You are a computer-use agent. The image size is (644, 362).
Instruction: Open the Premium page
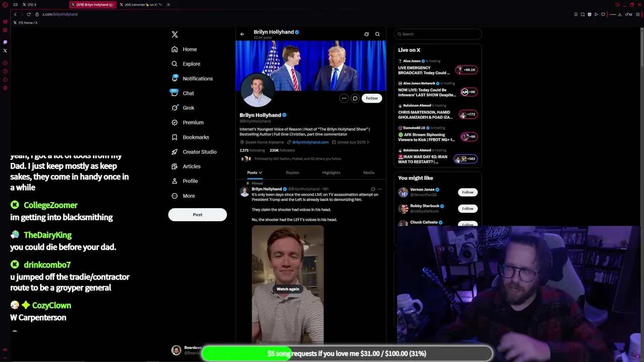point(187,122)
